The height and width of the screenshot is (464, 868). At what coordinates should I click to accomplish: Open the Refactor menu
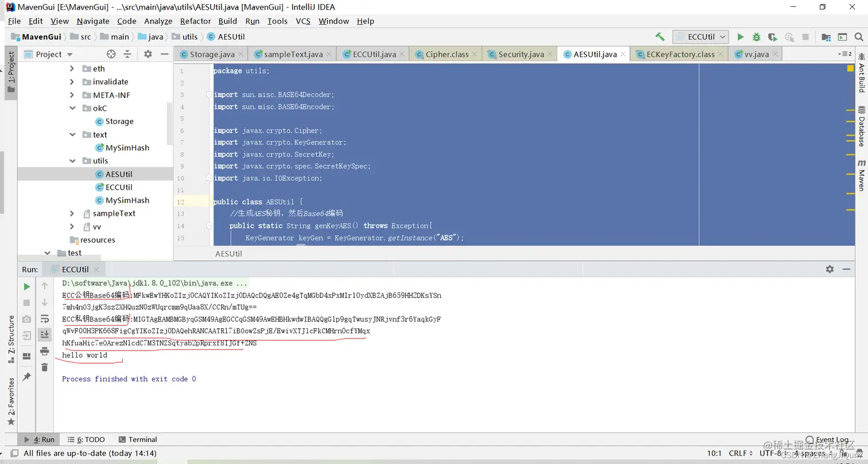point(195,21)
